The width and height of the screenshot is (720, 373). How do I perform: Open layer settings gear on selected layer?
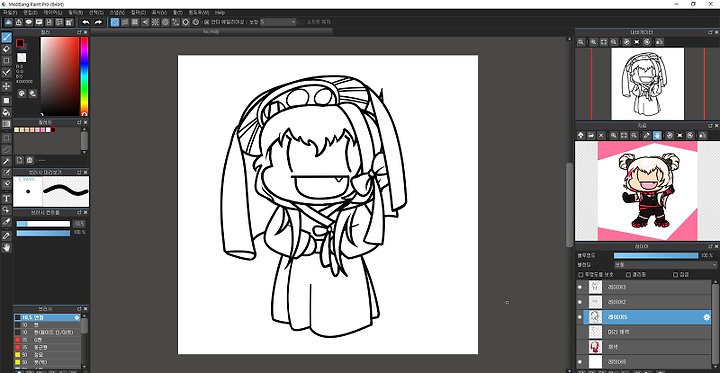click(x=706, y=317)
